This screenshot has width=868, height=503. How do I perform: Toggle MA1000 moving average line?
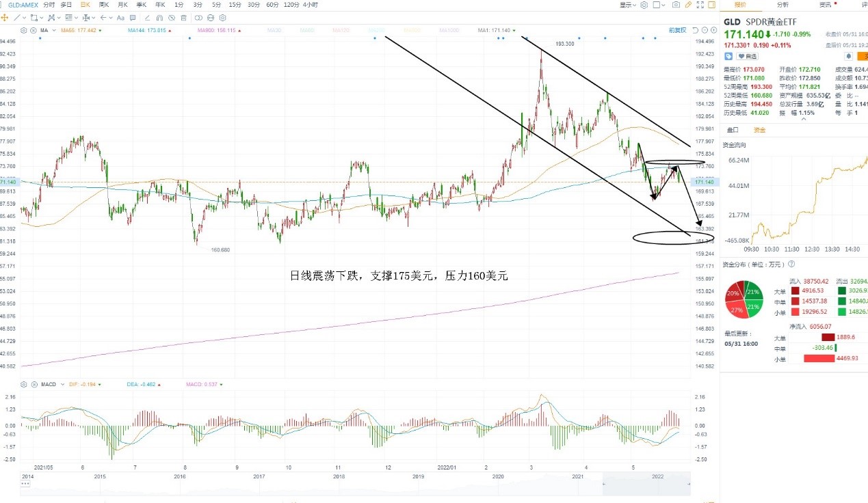pyautogui.click(x=449, y=30)
